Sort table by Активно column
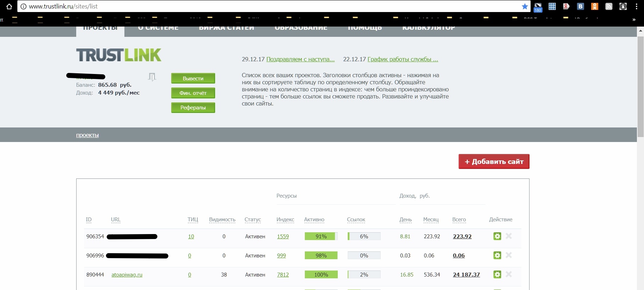The height and width of the screenshot is (290, 644). click(314, 220)
